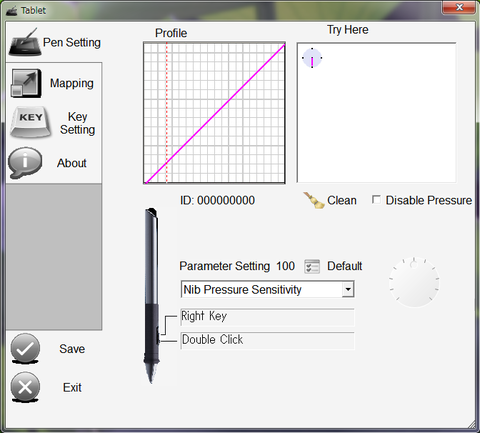The height and width of the screenshot is (433, 480).
Task: Click inside the Try Here drawing area
Action: [x=376, y=113]
